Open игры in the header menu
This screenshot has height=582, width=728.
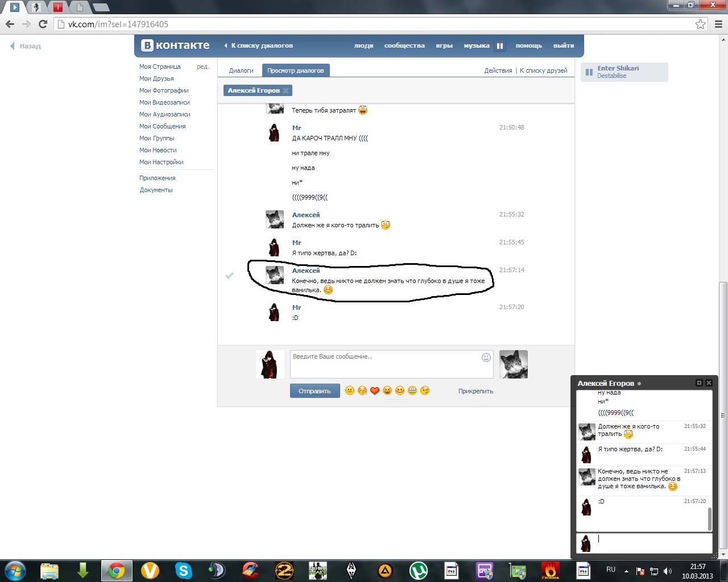tap(444, 45)
